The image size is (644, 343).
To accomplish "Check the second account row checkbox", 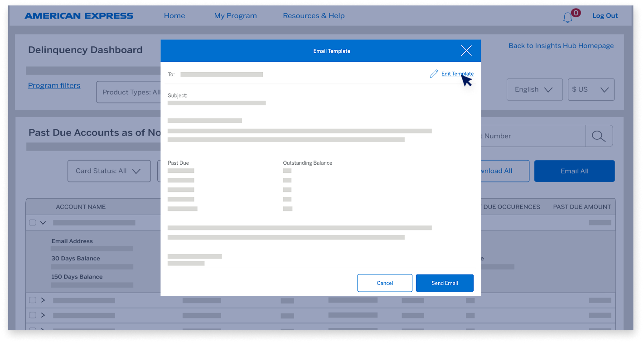I will coord(32,300).
